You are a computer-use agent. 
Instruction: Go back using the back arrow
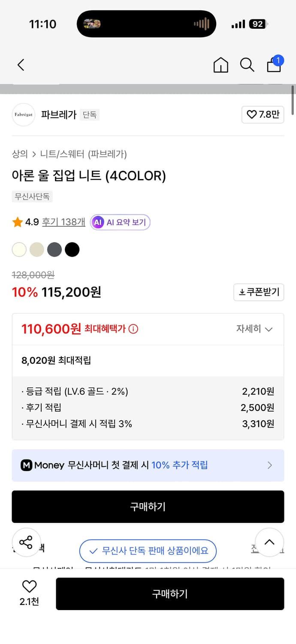point(20,64)
